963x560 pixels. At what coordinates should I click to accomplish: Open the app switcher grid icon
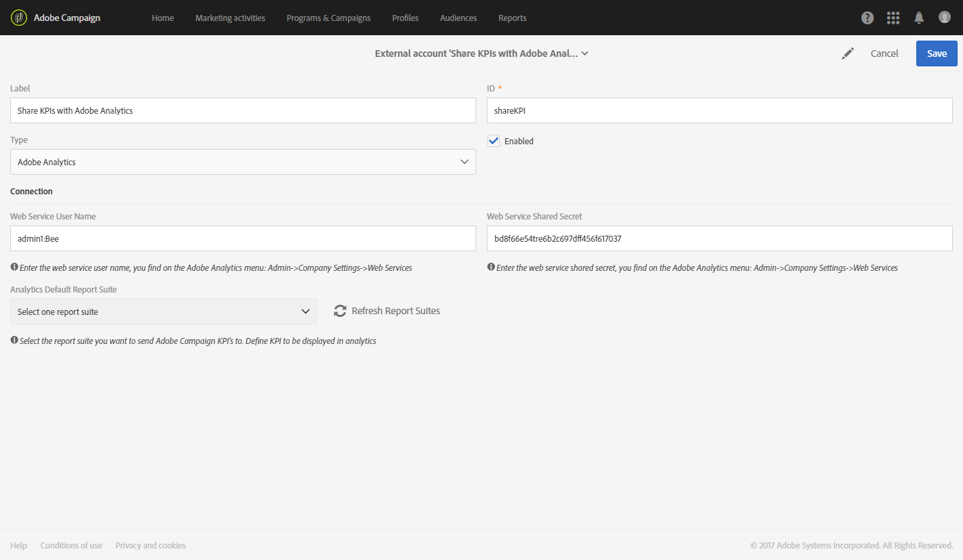[x=893, y=18]
